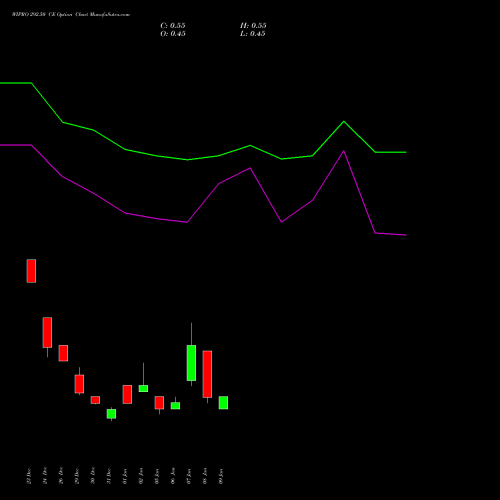
Task: Click the 23 Dec date axis label
Action: 29,476
